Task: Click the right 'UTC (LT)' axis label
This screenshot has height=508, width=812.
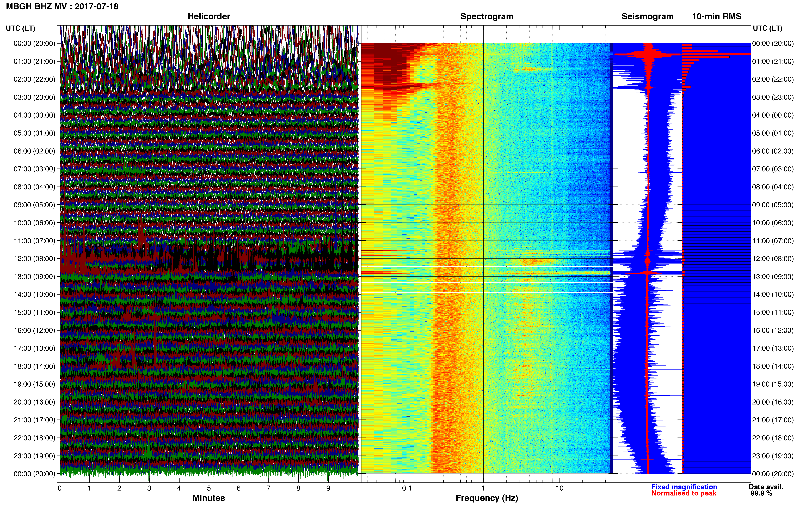Action: point(767,28)
